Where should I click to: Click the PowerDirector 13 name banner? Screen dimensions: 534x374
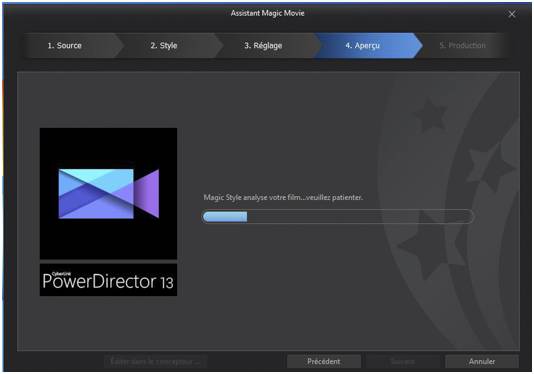tap(108, 280)
